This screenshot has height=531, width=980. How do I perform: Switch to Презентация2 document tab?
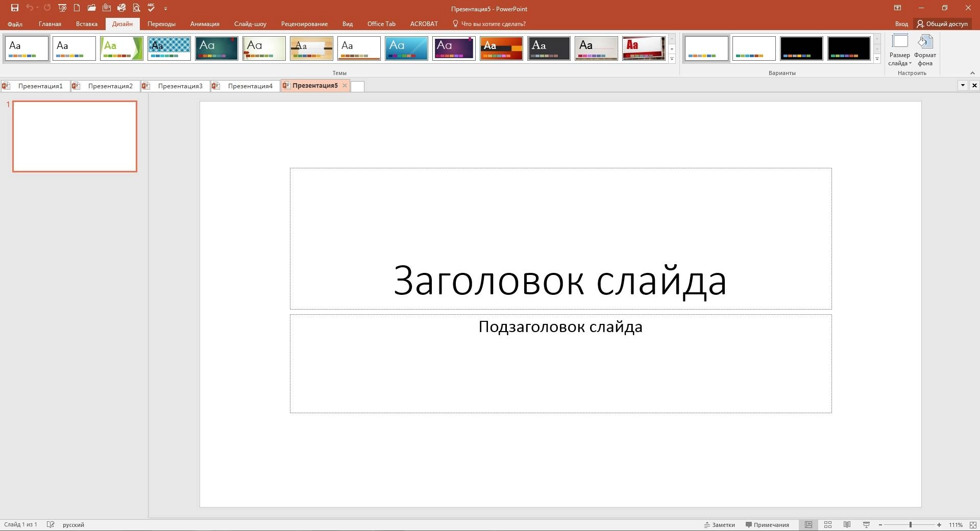(105, 86)
